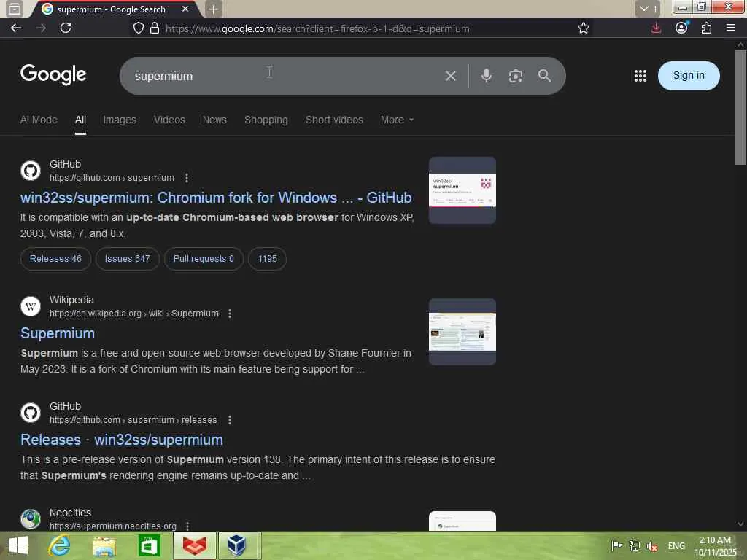
Task: Click the muted speaker icon in system tray
Action: pyautogui.click(x=651, y=546)
